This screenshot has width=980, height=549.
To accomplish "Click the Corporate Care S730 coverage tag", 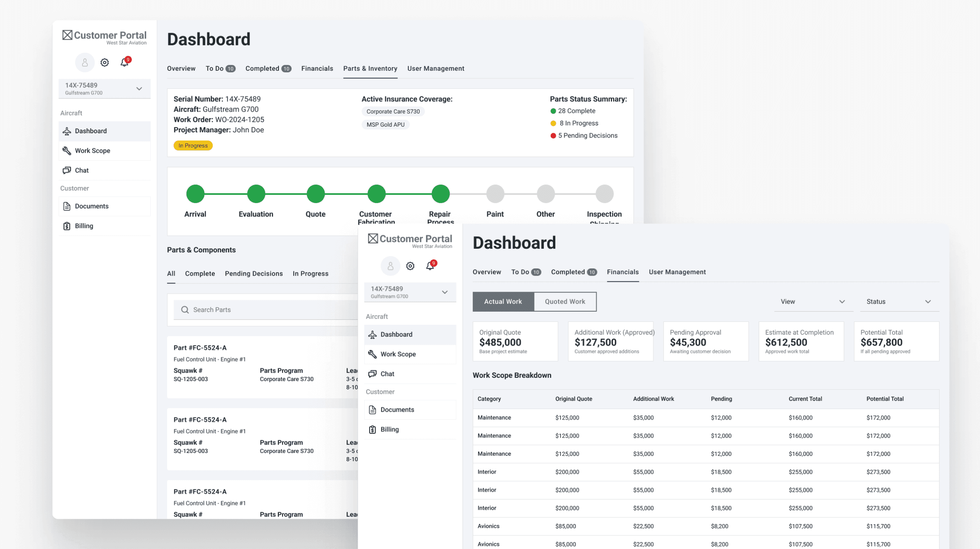I will pyautogui.click(x=393, y=112).
